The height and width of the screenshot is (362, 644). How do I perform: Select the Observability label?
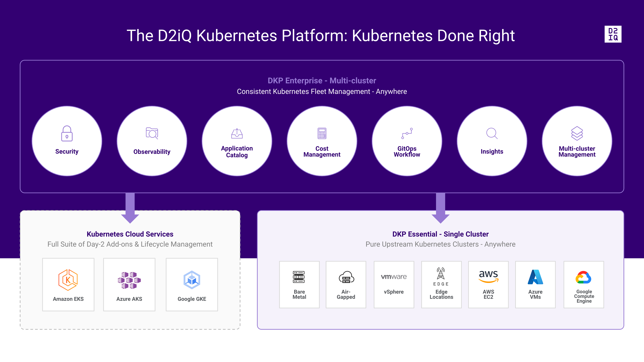pos(152,152)
